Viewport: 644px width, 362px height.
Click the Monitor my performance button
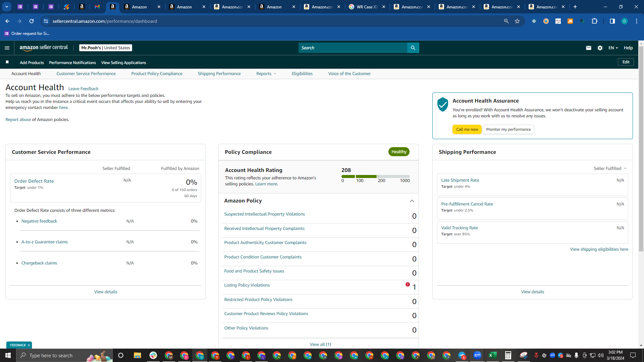(508, 129)
